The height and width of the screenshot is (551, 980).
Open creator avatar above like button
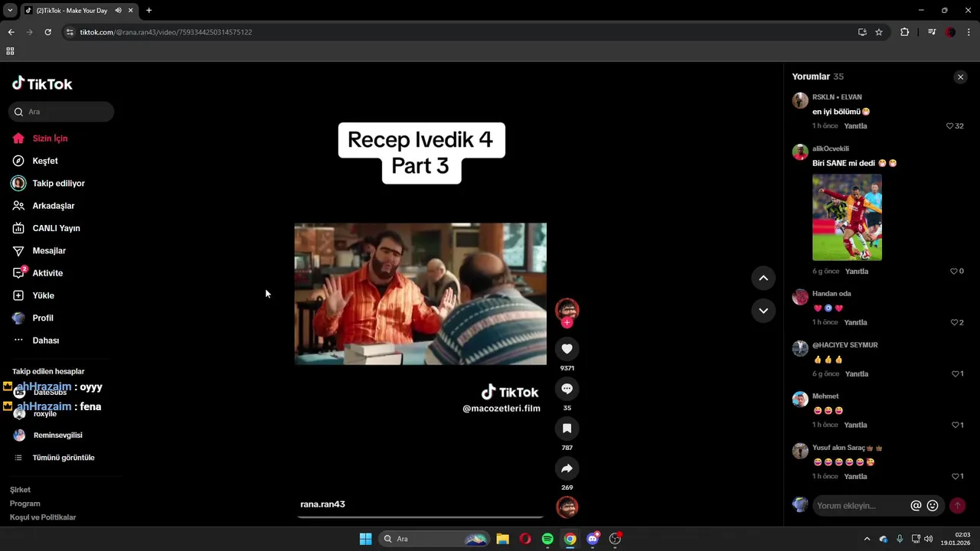point(567,309)
